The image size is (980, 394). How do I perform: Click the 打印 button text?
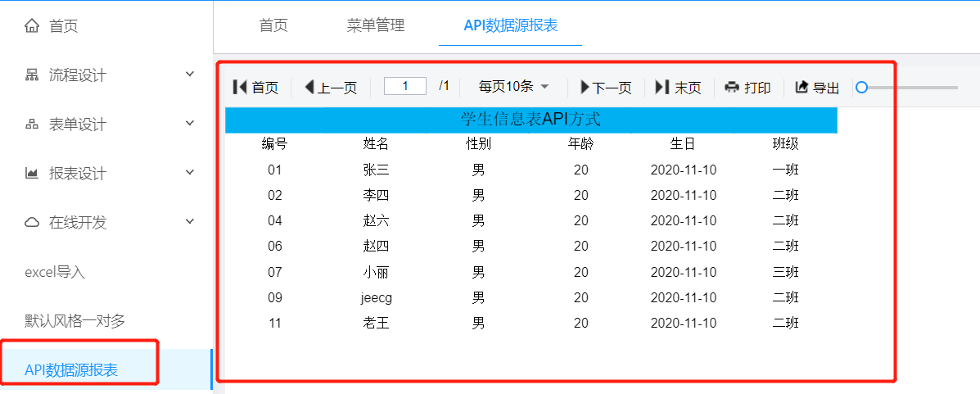757,88
